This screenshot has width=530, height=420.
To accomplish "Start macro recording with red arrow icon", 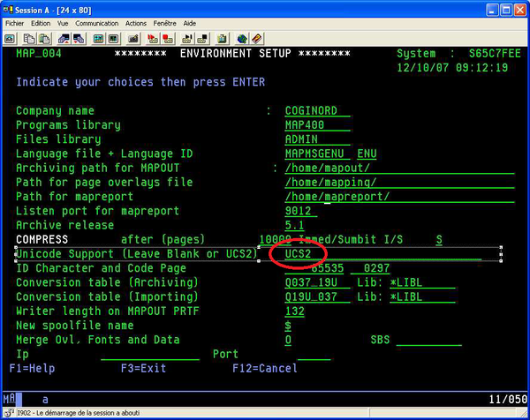I will 153,39.
